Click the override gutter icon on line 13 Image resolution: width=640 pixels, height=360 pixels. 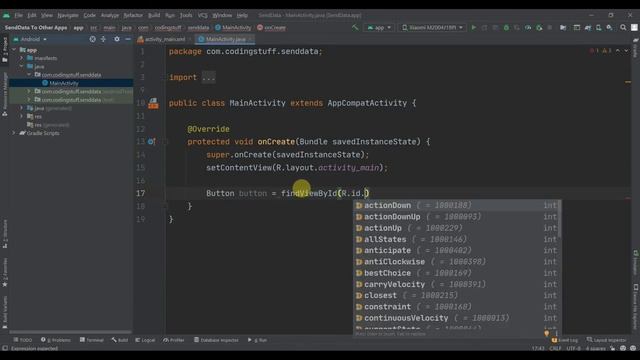(x=151, y=142)
